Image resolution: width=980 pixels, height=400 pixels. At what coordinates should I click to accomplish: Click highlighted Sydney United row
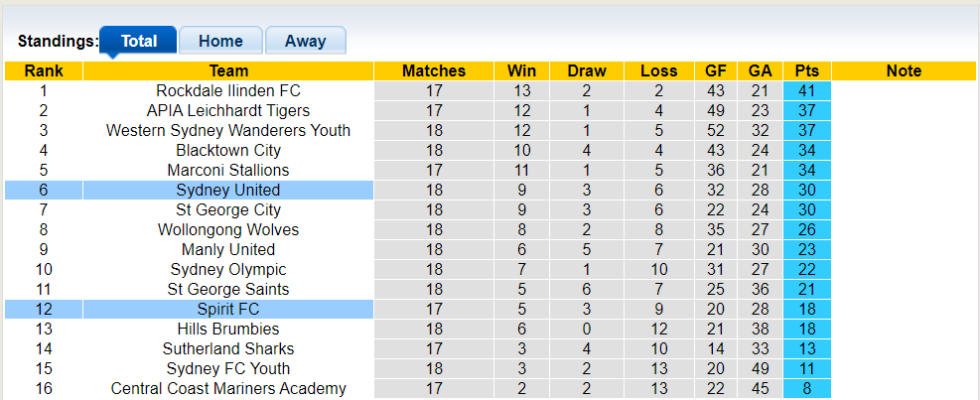click(x=228, y=190)
